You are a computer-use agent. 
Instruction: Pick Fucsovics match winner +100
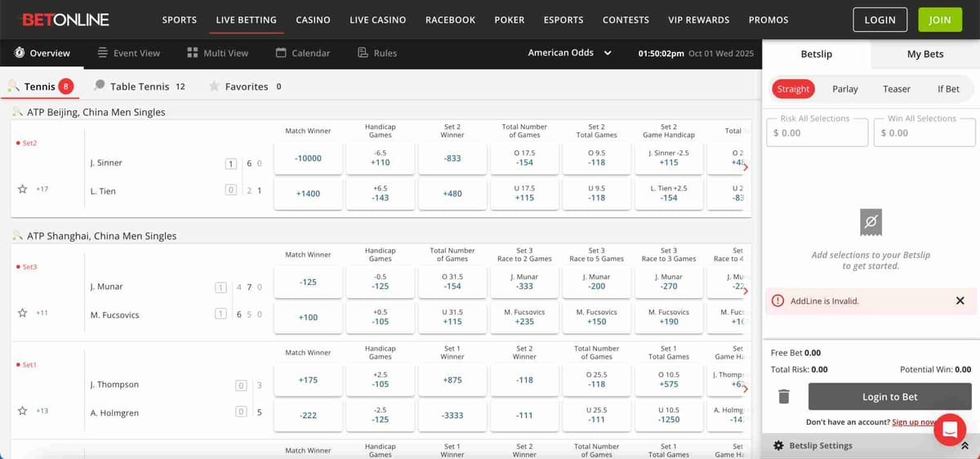click(x=308, y=318)
